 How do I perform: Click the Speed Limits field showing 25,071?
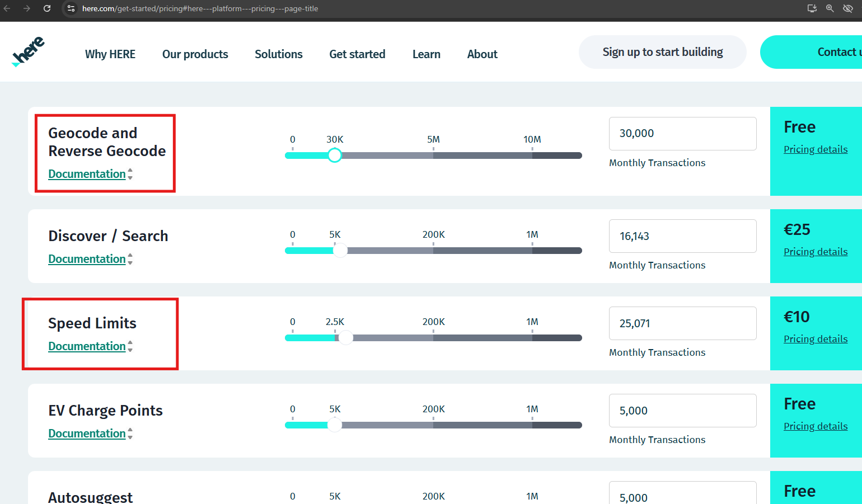click(x=683, y=323)
